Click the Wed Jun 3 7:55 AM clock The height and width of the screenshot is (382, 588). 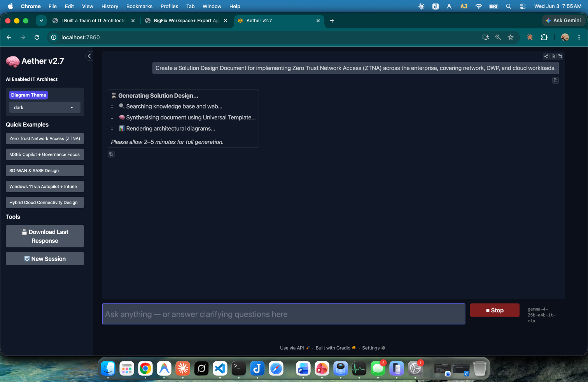point(558,6)
